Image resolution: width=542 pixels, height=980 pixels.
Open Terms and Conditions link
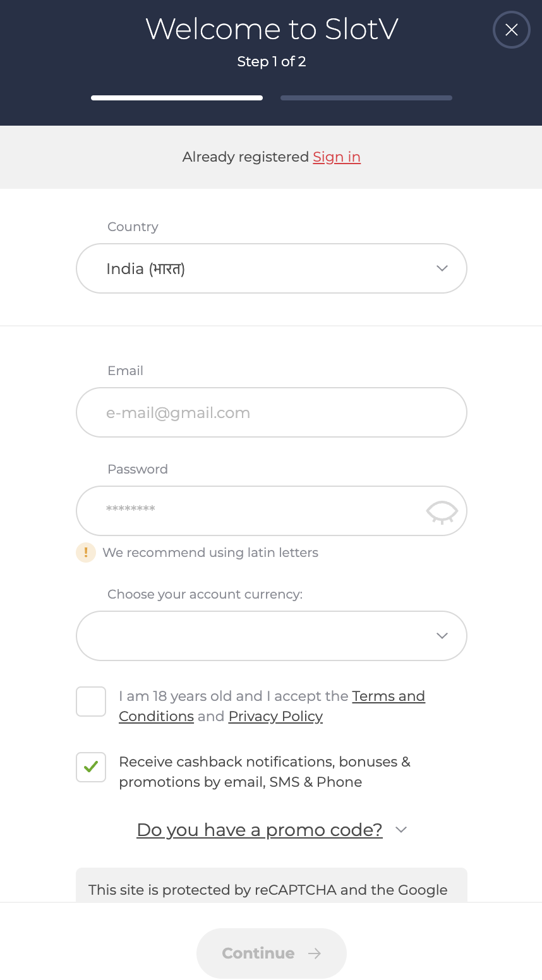[388, 696]
